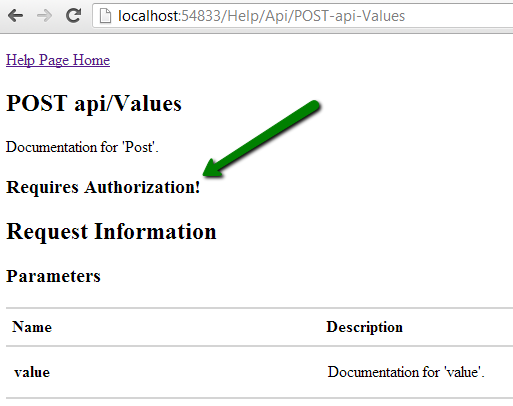Click the word Home in the top link

[x=91, y=60]
